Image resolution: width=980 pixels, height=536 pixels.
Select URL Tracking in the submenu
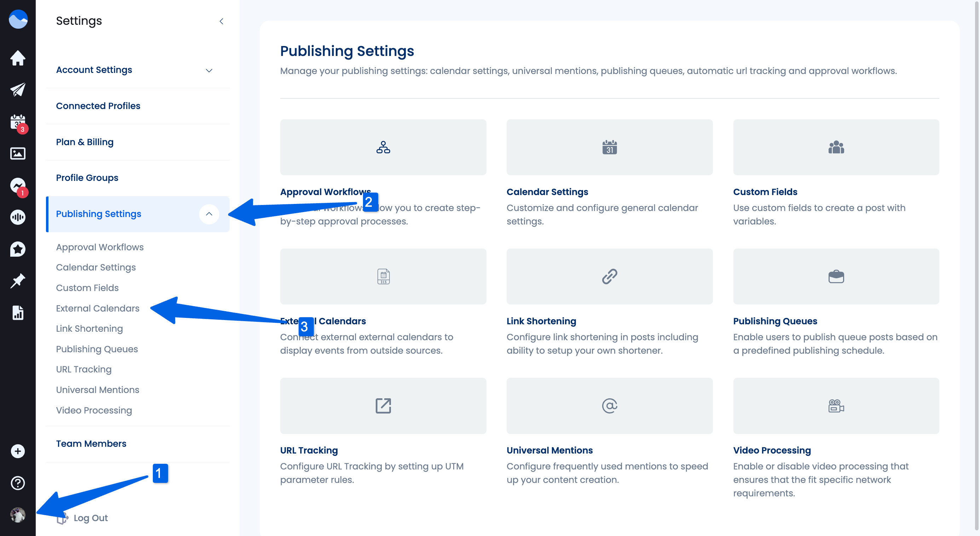click(x=84, y=369)
